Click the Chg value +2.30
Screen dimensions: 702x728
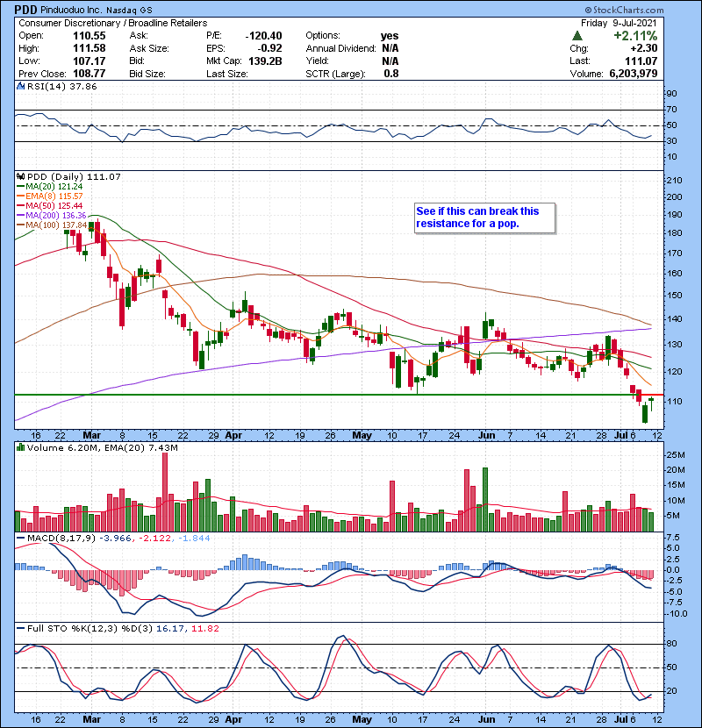pyautogui.click(x=644, y=48)
